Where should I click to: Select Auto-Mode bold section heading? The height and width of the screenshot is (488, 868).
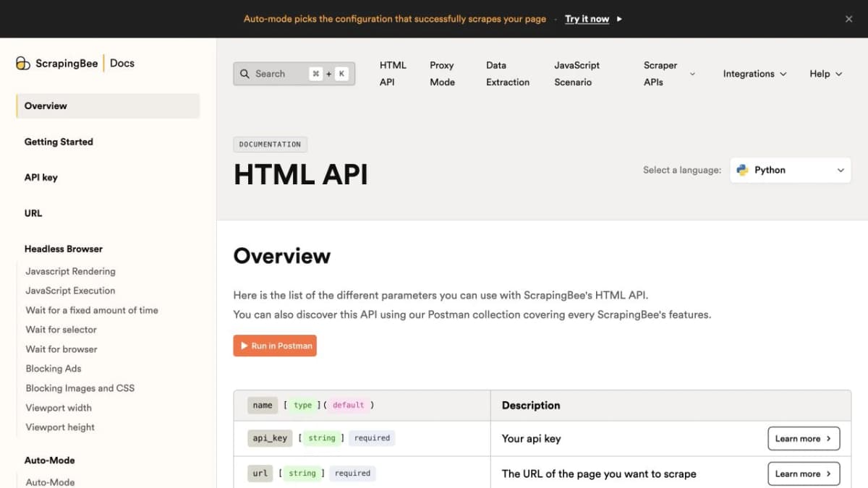pyautogui.click(x=50, y=461)
